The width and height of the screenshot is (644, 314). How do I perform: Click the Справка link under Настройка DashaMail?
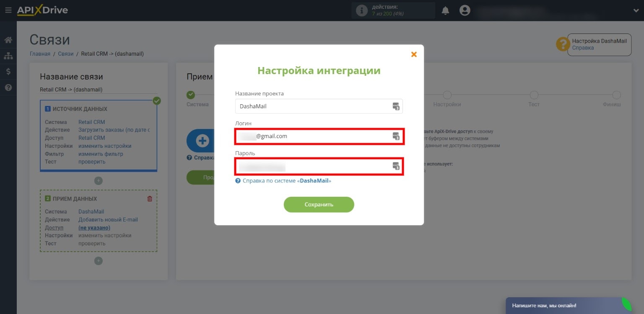pos(583,48)
